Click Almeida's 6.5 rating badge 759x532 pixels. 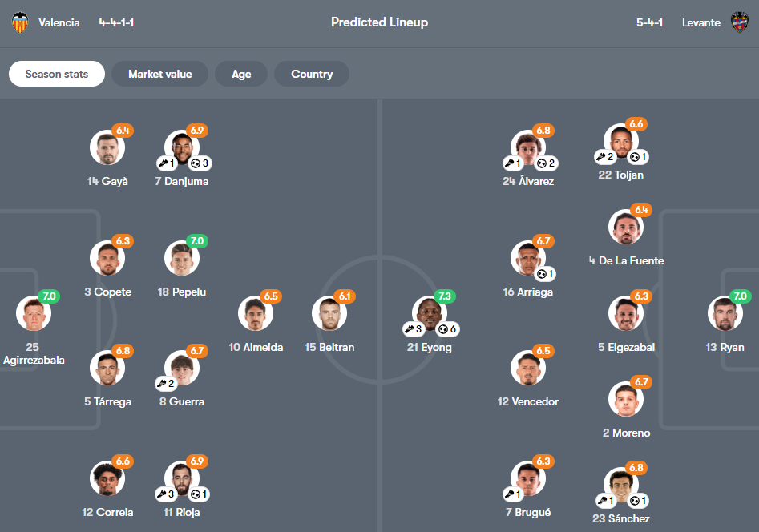[x=269, y=296]
